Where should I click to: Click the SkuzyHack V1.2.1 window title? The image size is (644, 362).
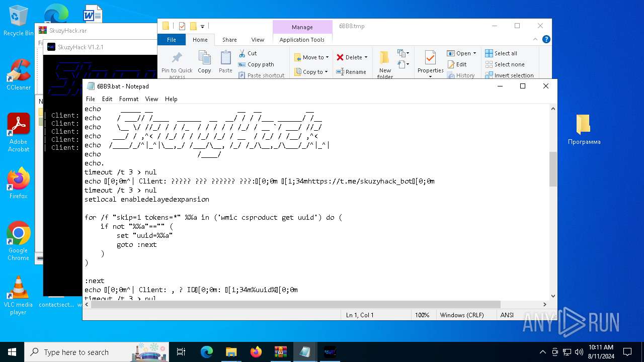click(80, 47)
